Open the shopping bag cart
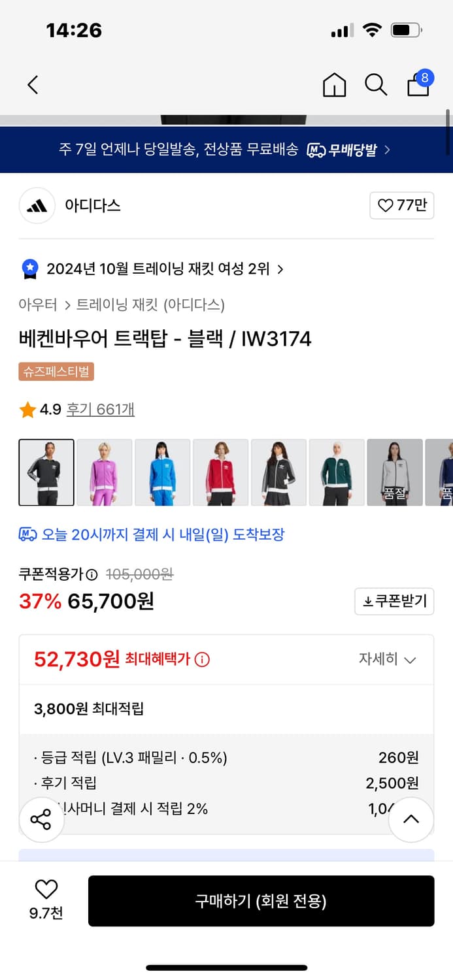Screen dimensions: 453x980 [x=418, y=84]
